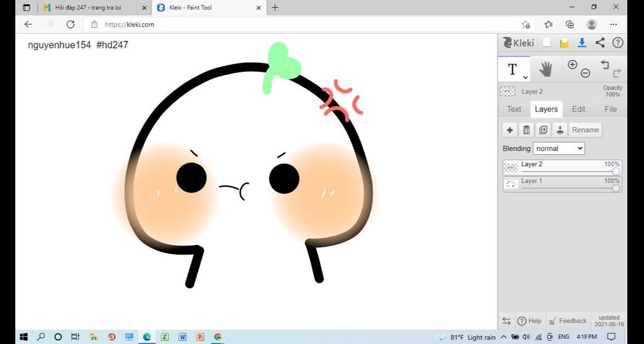644x344 pixels.
Task: Open the browser profile avatar
Action: [x=591, y=25]
